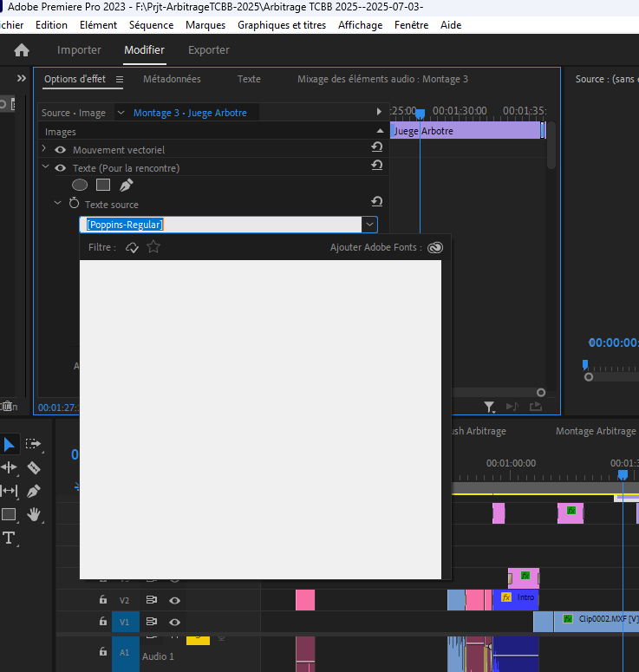Select the Slip tool
This screenshot has width=639, height=672.
(9, 491)
